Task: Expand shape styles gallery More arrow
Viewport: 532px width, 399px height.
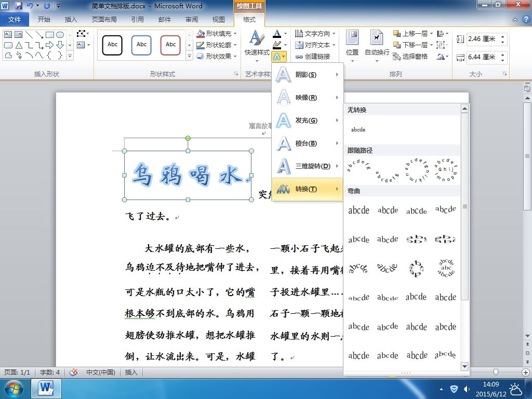Action: point(189,56)
